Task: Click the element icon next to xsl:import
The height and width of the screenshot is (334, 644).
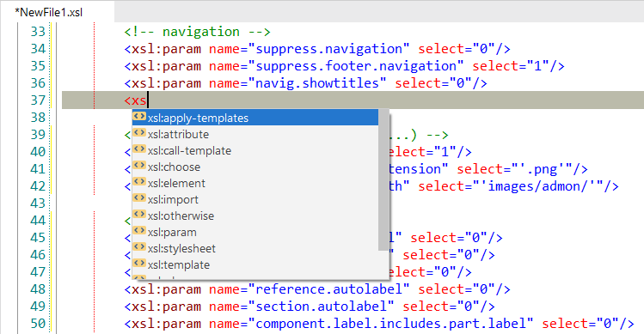Action: (139, 198)
